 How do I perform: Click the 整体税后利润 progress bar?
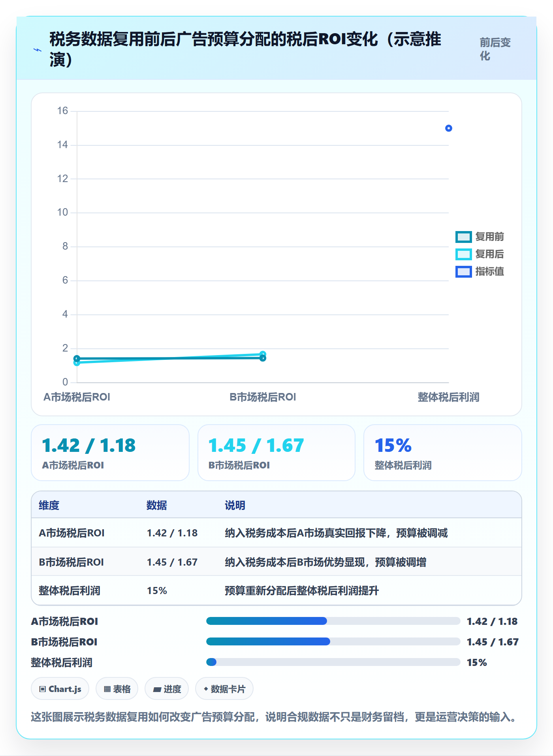coord(333,662)
